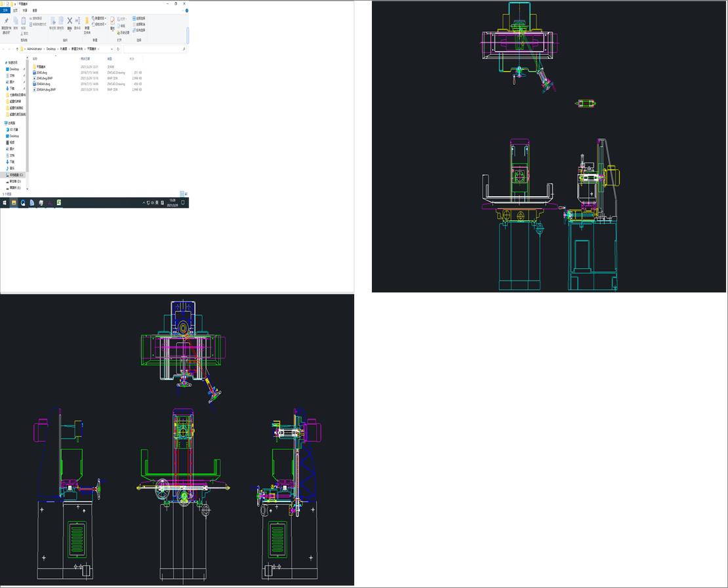The width and height of the screenshot is (728, 588).
Task: Click the search box in File Explorer
Action: click(154, 49)
